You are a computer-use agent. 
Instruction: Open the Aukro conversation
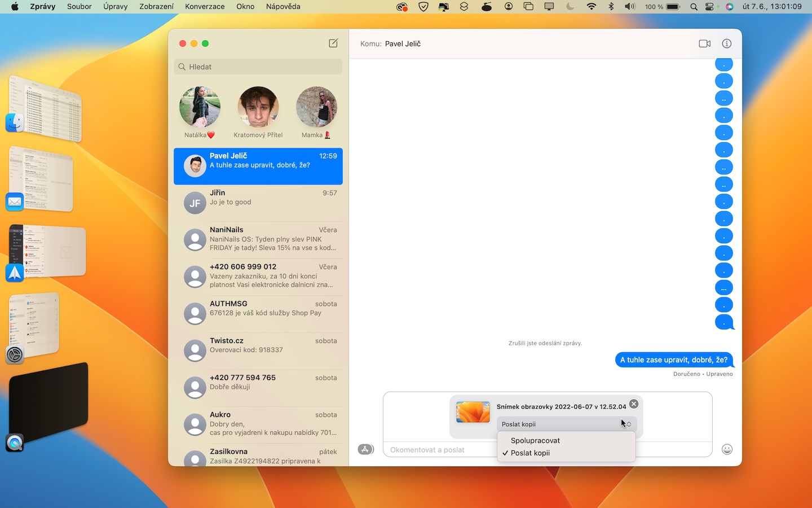click(258, 425)
